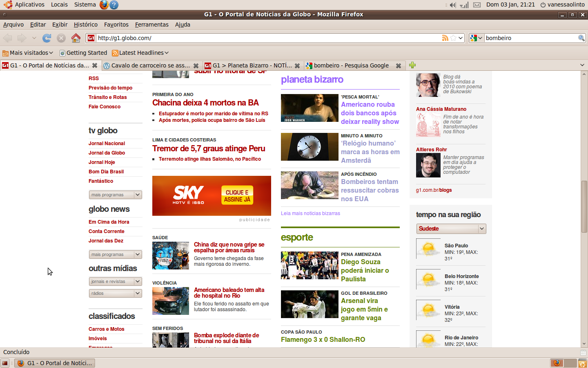The image size is (588, 368).
Task: Close the Planeta Bizarro tab
Action: [297, 65]
